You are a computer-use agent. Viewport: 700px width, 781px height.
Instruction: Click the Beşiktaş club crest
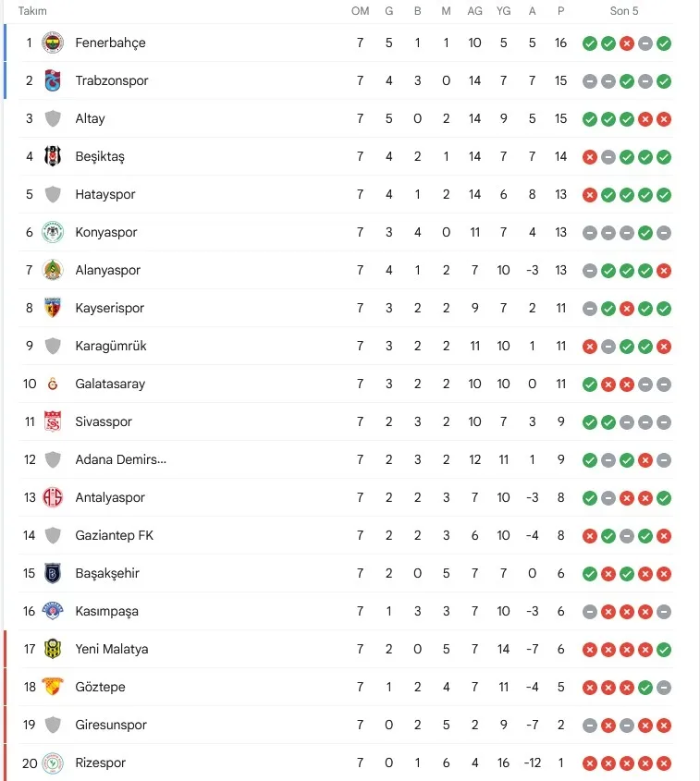53,156
